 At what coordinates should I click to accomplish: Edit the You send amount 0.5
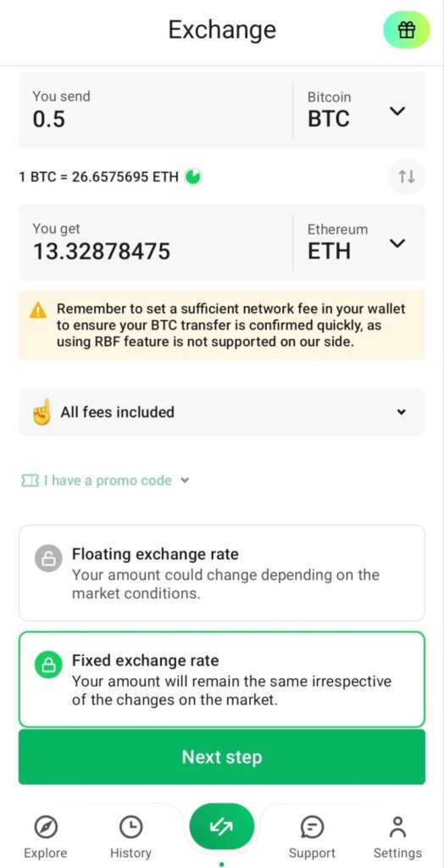coord(155,110)
